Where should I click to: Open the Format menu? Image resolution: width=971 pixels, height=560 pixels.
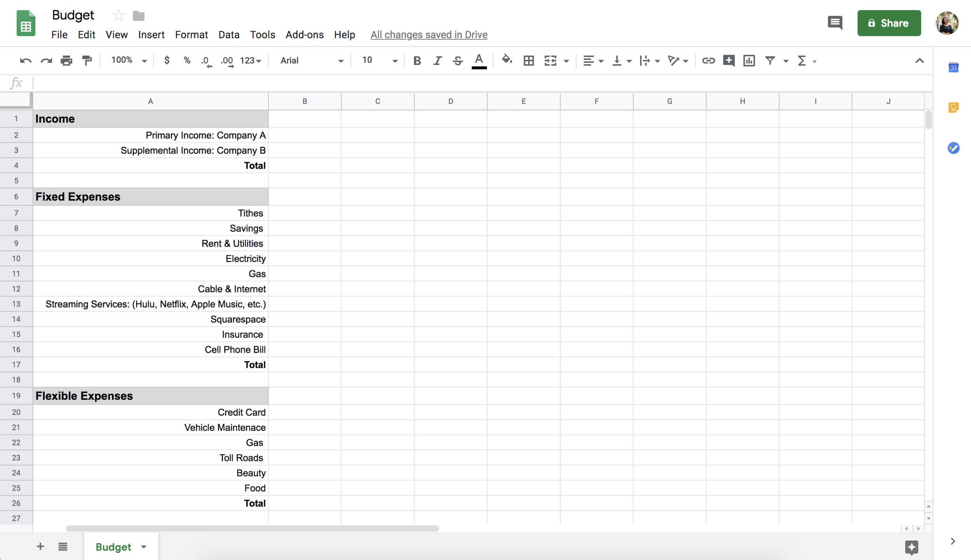tap(191, 35)
